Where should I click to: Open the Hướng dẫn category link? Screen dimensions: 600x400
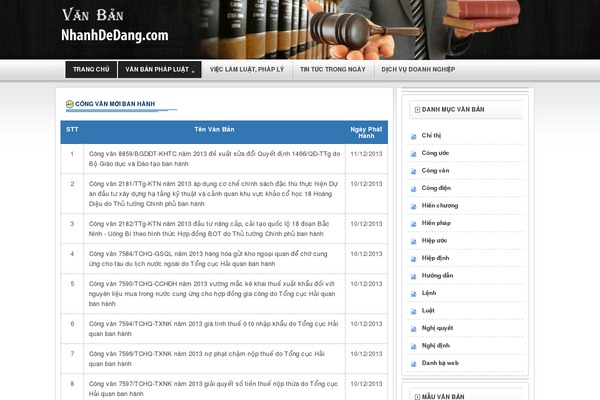(437, 275)
